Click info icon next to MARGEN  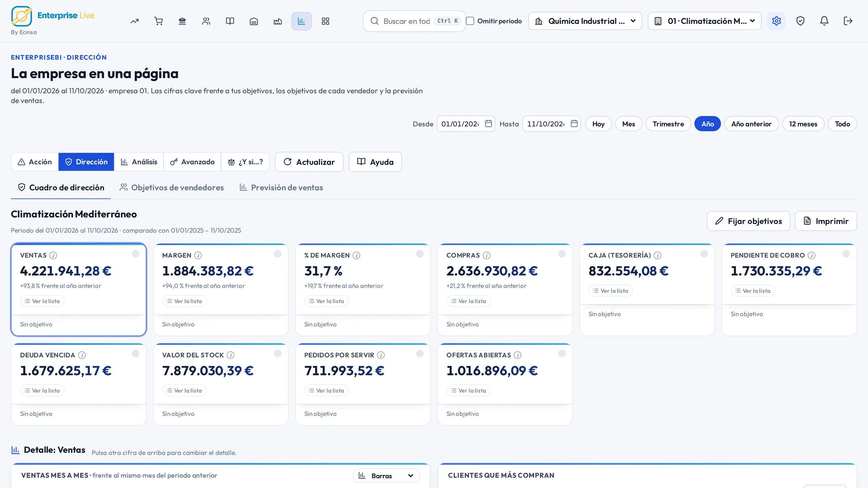coord(198,255)
